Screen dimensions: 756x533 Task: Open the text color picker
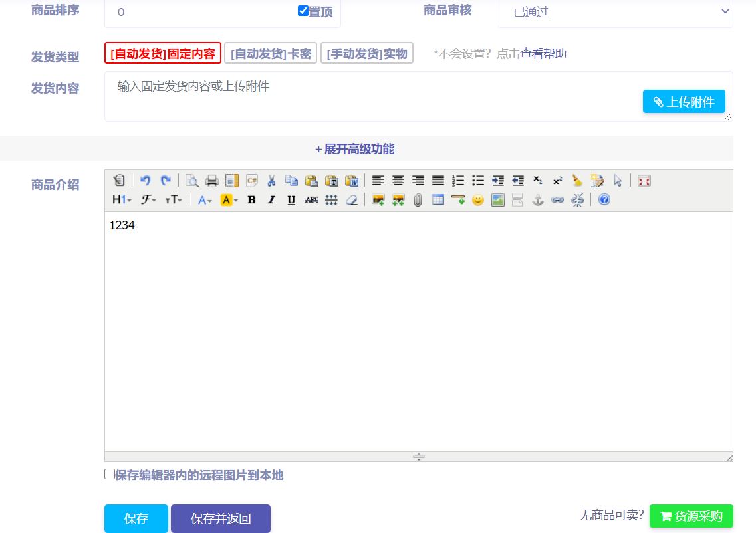coord(204,200)
